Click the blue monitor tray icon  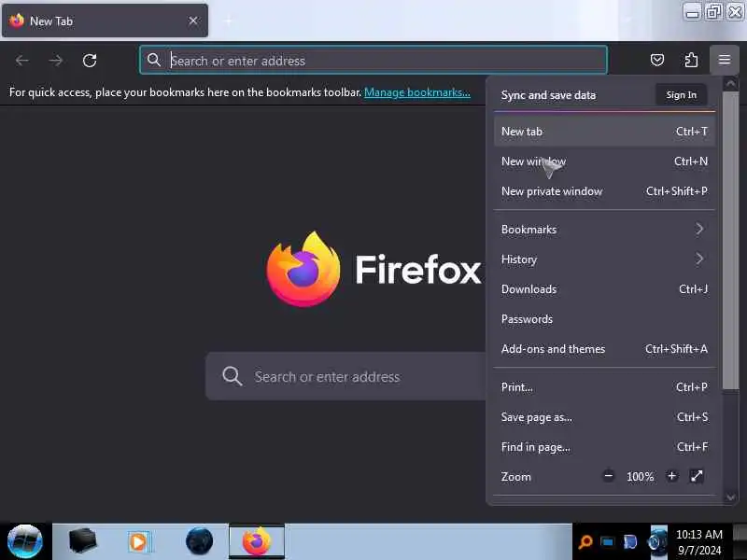point(607,542)
